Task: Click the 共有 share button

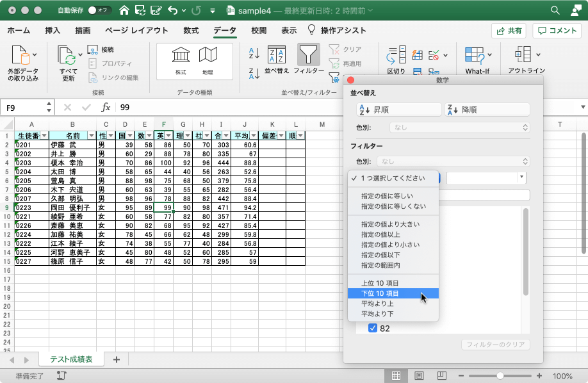Action: pos(509,31)
